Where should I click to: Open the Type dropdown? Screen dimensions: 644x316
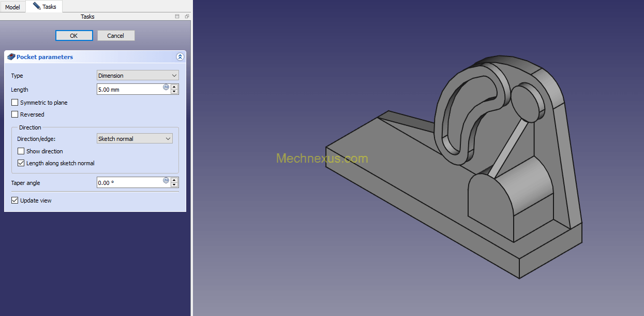138,76
